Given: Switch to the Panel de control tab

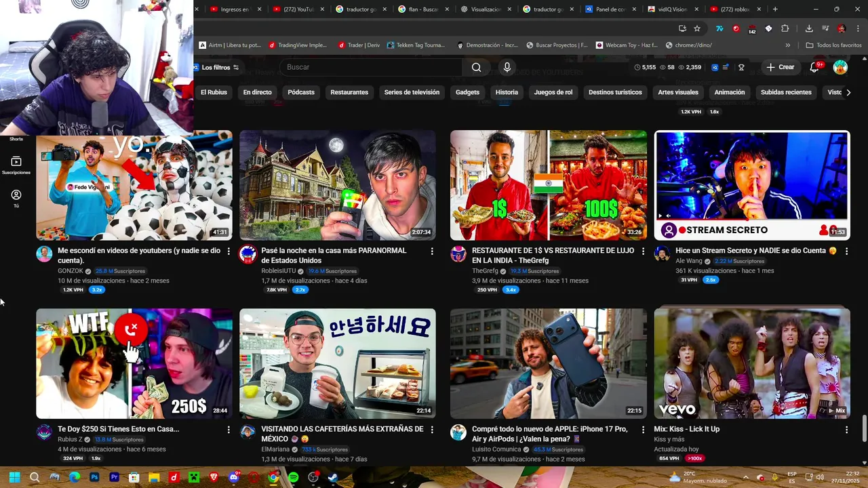Looking at the screenshot, I should point(610,9).
